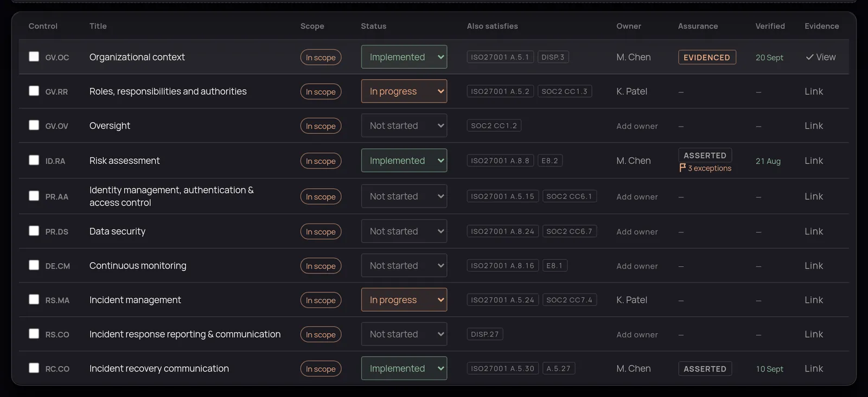Tick the PR.DS Data security checkbox
Image resolution: width=868 pixels, height=397 pixels.
(34, 230)
